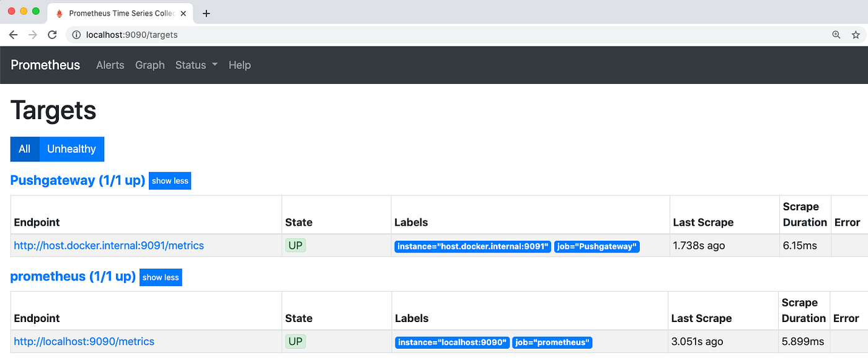This screenshot has height=358, width=868.
Task: Filter to Unhealthy targets only
Action: [x=72, y=149]
